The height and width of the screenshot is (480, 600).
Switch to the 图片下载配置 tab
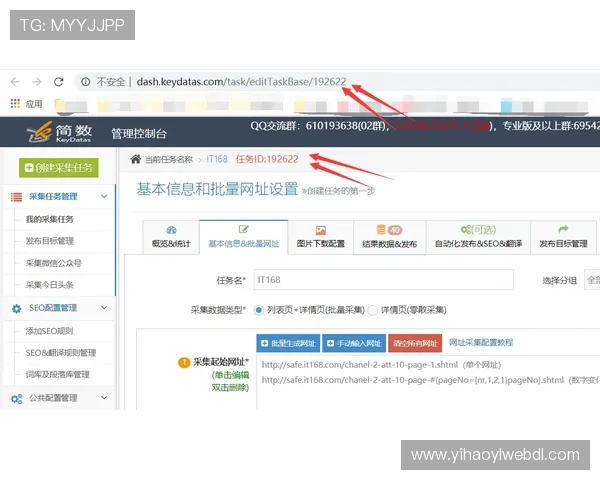[321, 237]
